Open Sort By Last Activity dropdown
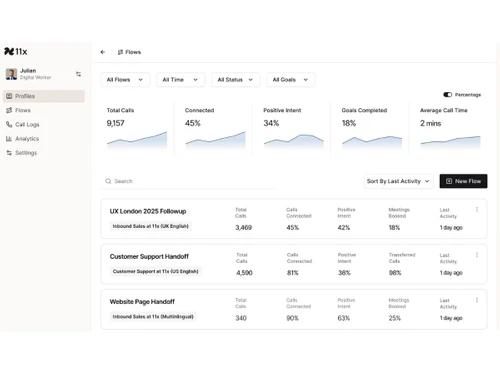The image size is (500, 375). tap(398, 181)
